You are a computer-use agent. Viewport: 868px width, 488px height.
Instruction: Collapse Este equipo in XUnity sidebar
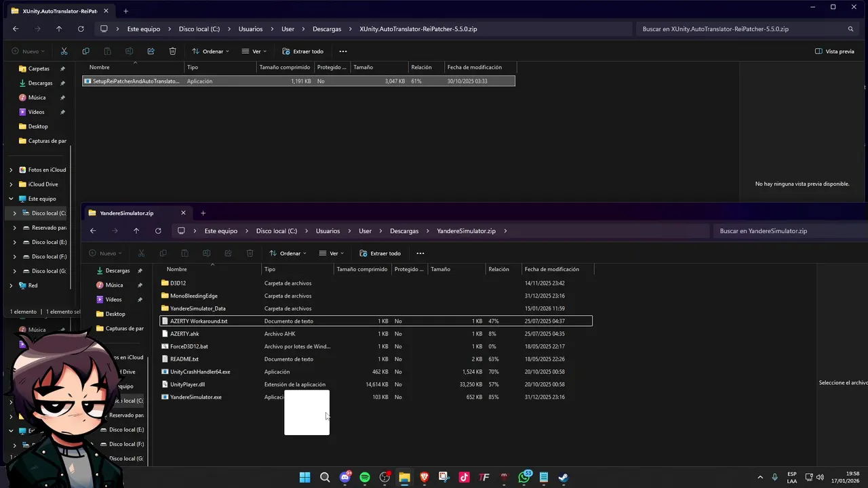11,199
